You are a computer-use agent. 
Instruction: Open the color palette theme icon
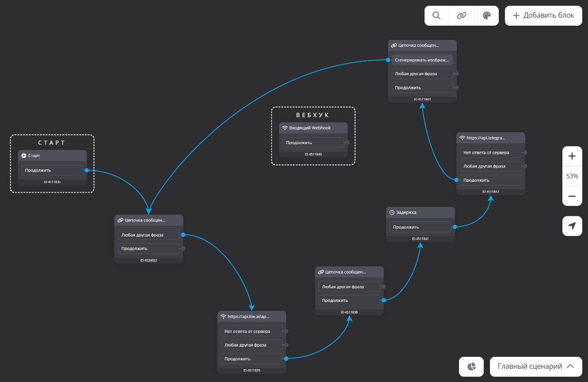[486, 15]
